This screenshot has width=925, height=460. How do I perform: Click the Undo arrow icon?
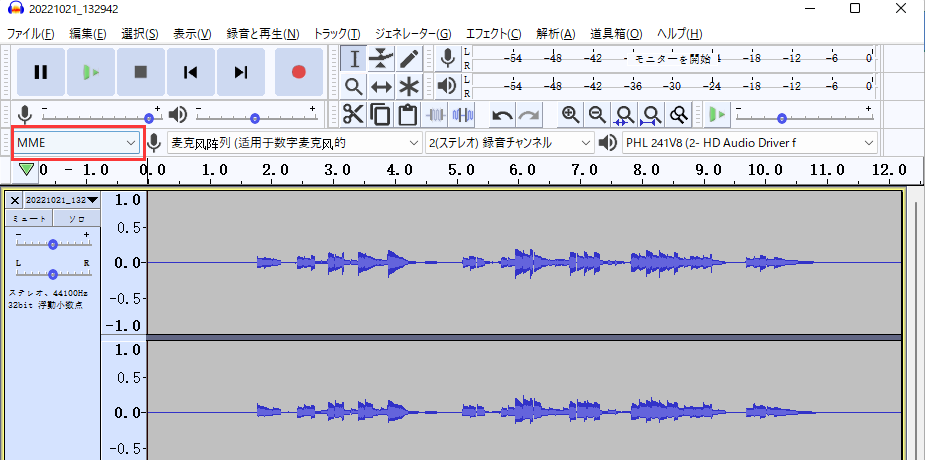(503, 114)
